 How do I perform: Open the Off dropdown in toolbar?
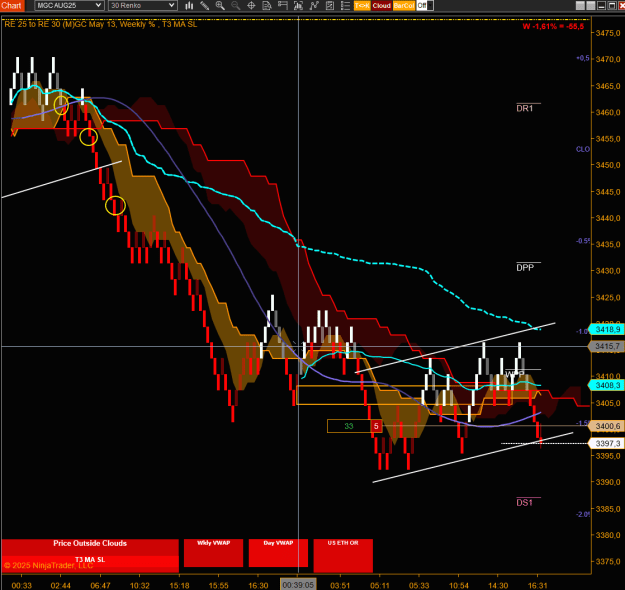click(x=425, y=6)
